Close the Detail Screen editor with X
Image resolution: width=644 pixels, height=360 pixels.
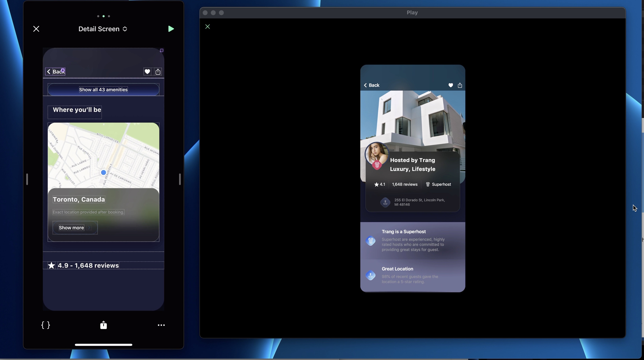tap(36, 29)
